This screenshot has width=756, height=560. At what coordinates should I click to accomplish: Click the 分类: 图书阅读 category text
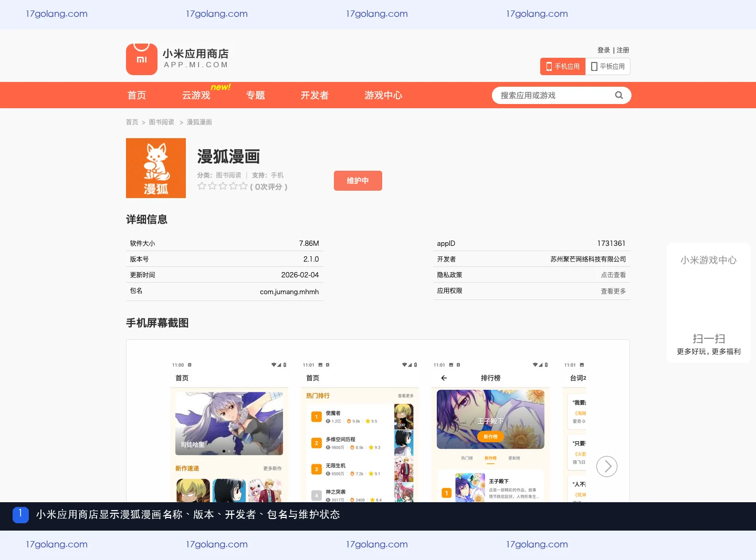pyautogui.click(x=219, y=175)
